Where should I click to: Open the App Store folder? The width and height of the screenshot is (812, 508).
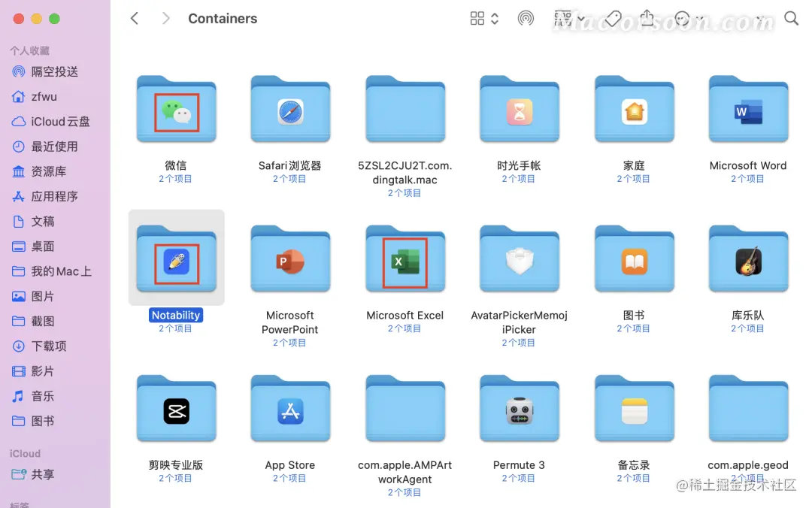290,409
